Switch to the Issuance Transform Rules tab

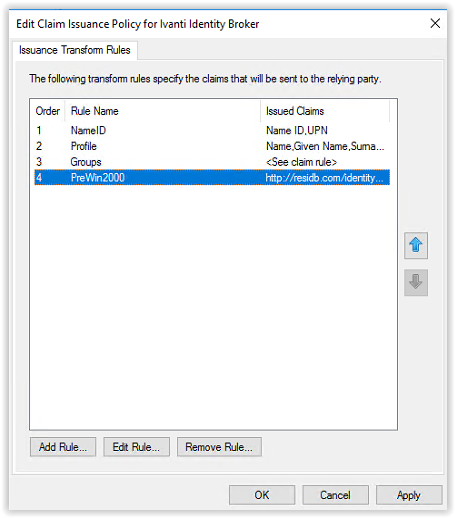click(75, 50)
